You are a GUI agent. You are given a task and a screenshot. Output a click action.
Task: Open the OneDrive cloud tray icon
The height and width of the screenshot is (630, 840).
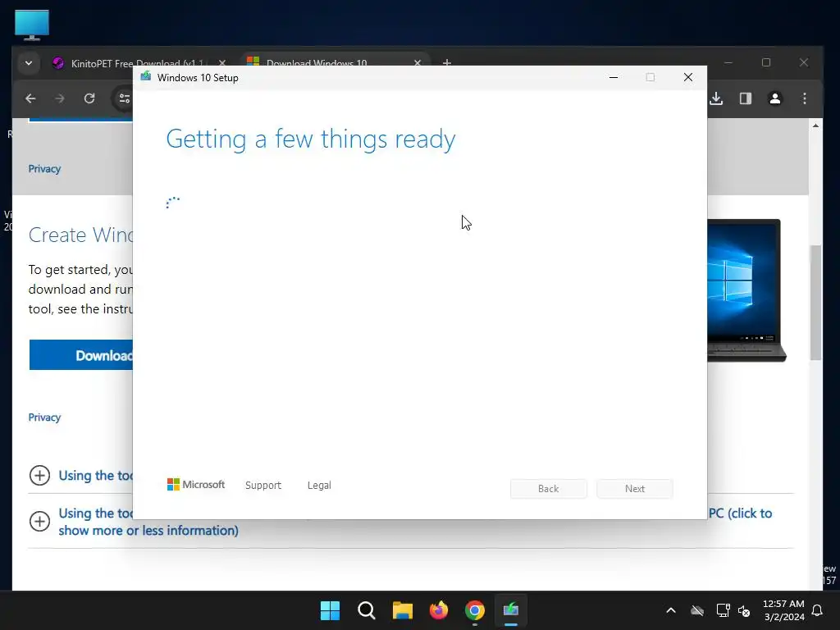pos(697,610)
